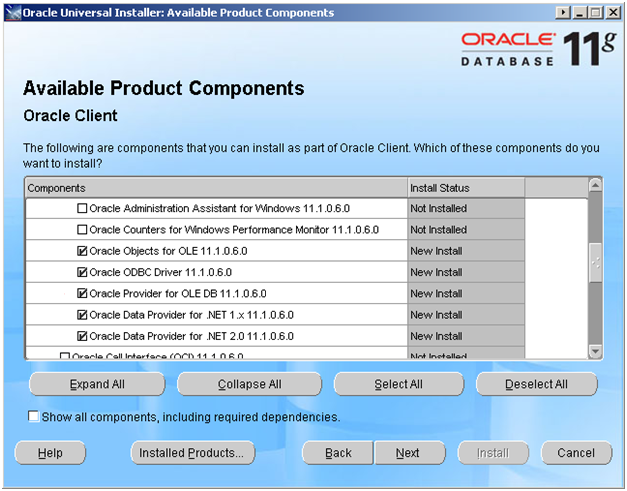Click the components list scrollbar thumb
The image size is (627, 491).
pos(595,263)
